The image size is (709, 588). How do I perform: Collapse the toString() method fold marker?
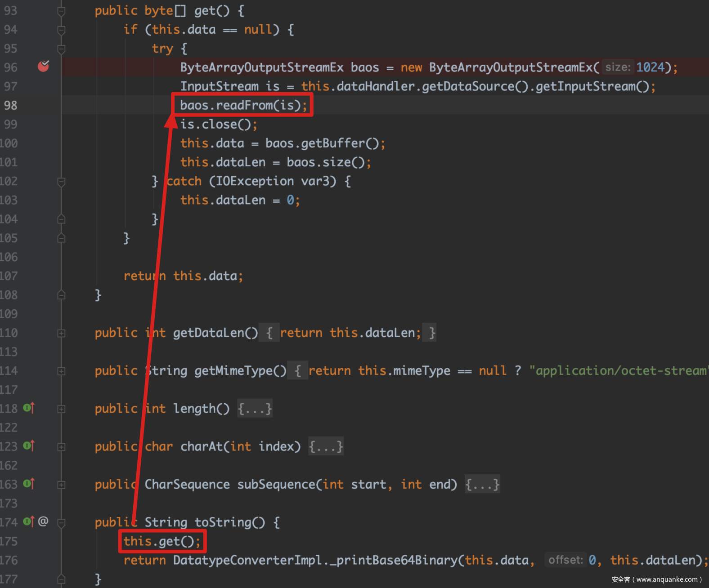[x=62, y=522]
